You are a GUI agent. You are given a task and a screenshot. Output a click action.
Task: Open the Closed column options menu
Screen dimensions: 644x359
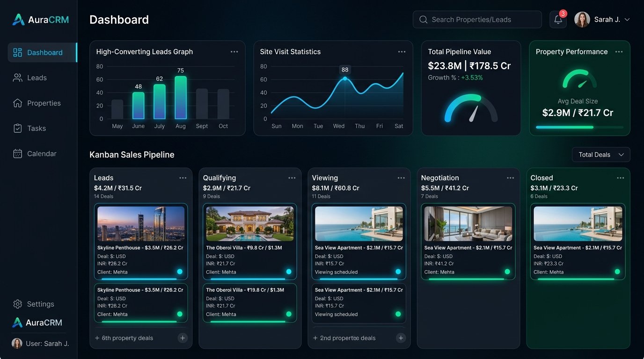tap(620, 178)
